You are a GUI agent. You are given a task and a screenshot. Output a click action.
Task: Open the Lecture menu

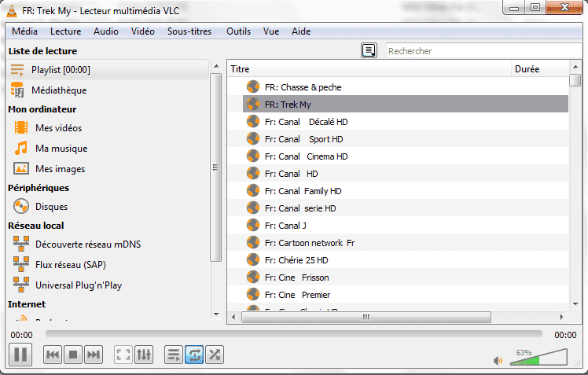pos(65,31)
